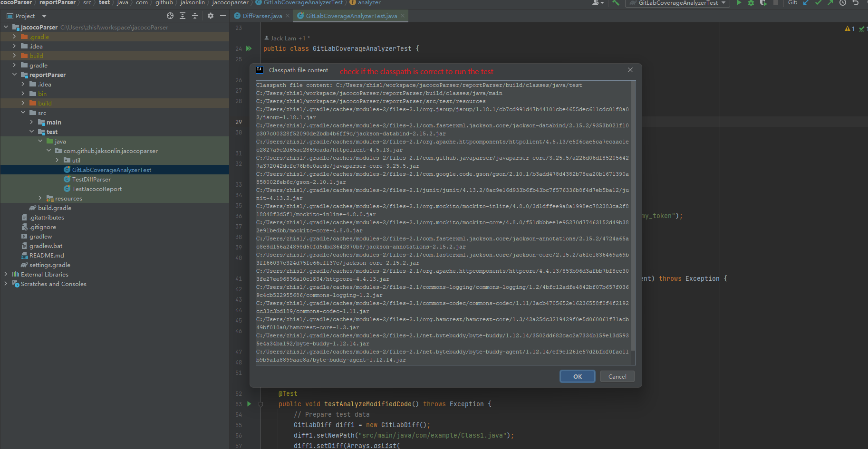868x449 pixels.
Task: Expand the bin folder
Action: pyautogui.click(x=23, y=94)
